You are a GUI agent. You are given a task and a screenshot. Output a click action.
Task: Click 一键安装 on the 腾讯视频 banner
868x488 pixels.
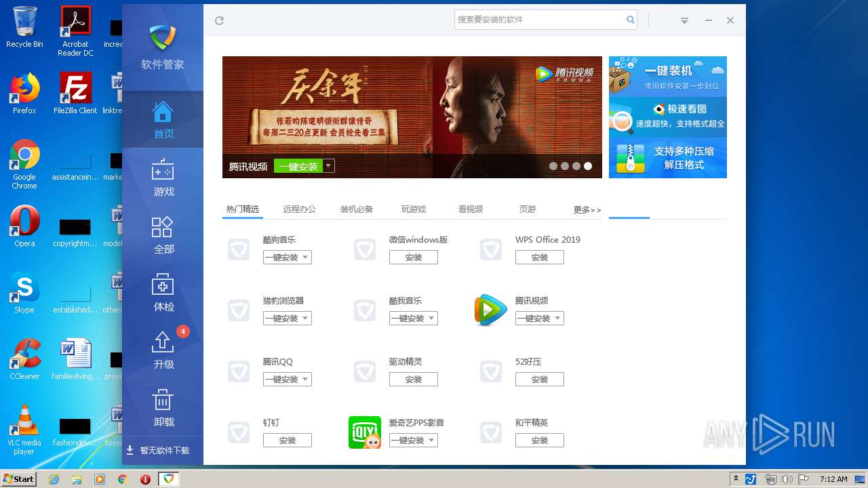[298, 166]
